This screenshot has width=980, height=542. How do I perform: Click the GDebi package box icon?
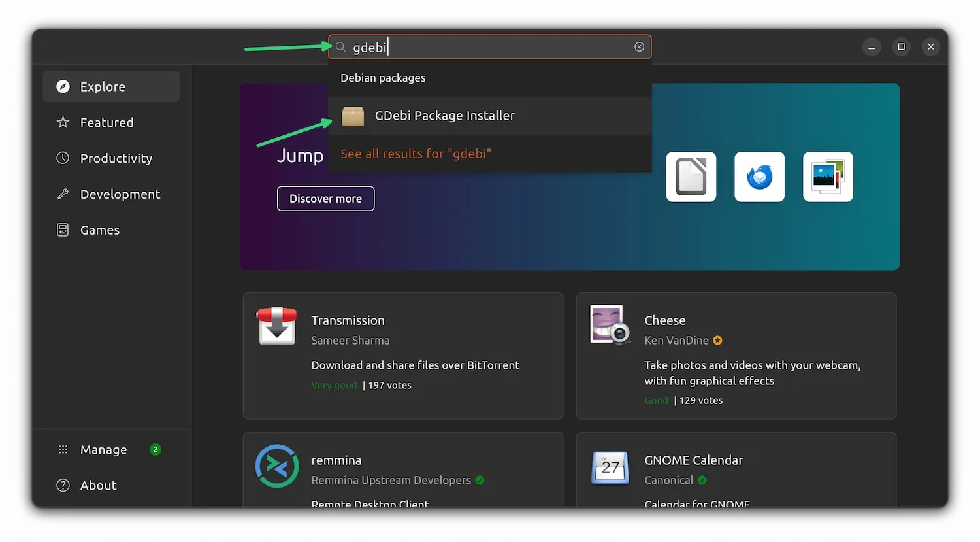353,116
